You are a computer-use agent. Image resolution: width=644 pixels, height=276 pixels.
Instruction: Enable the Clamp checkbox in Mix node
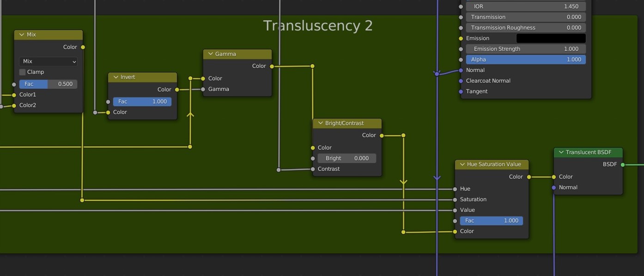22,72
